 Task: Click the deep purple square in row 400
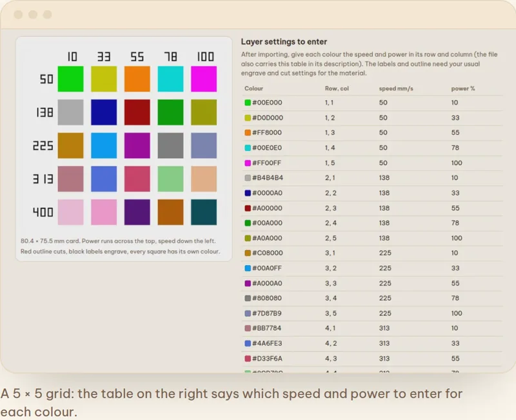[137, 212]
